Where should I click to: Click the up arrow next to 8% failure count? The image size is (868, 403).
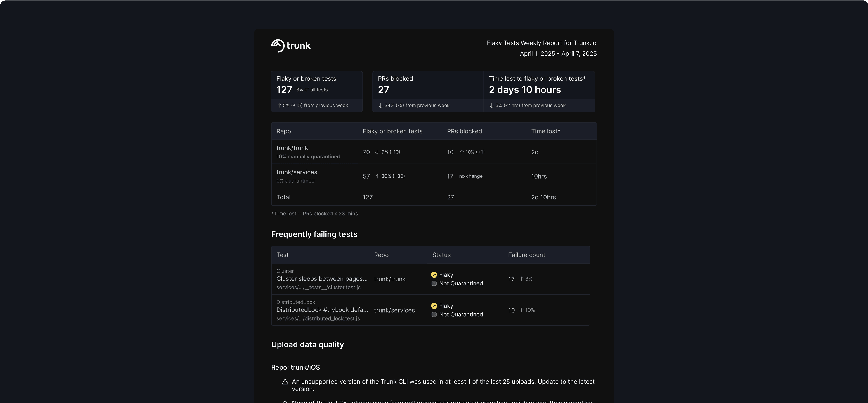[x=522, y=279]
